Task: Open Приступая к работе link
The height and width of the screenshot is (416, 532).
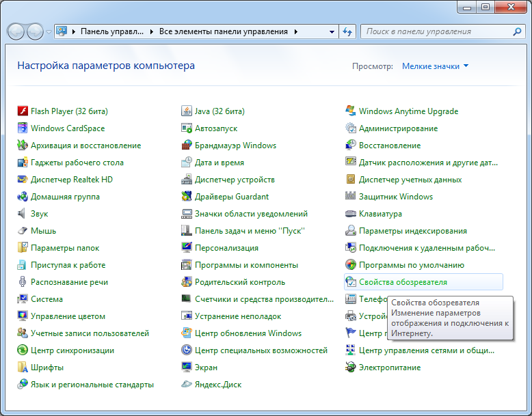Action: 68,265
